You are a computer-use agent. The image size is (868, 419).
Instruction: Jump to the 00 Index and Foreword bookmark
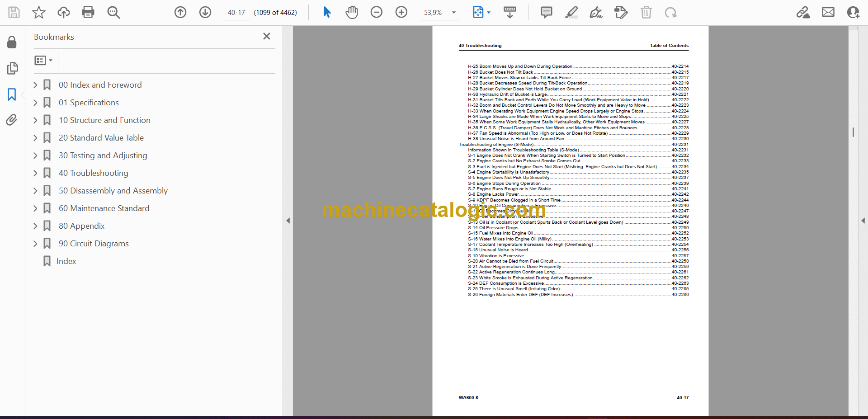click(100, 85)
